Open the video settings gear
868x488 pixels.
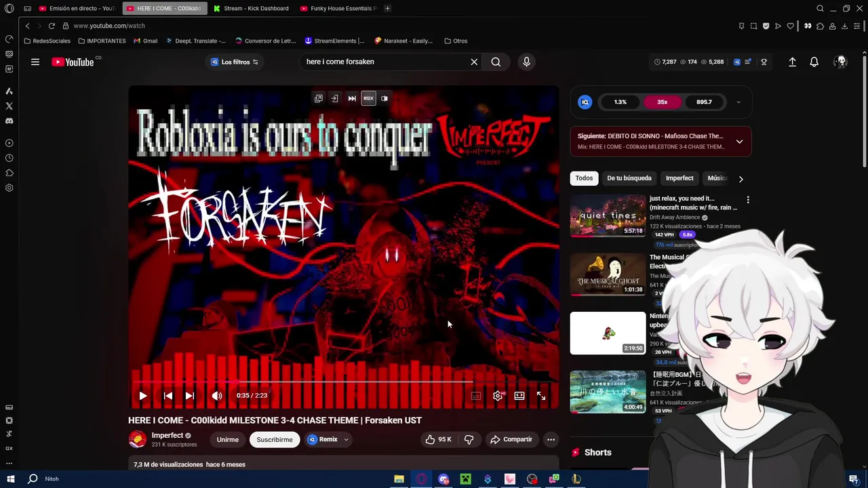(498, 396)
